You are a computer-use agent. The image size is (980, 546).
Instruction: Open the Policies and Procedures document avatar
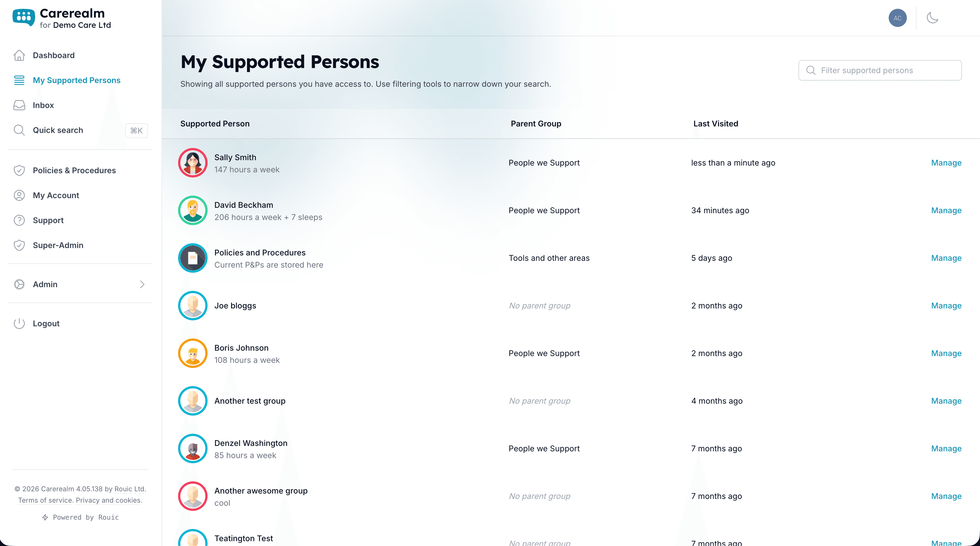point(193,258)
